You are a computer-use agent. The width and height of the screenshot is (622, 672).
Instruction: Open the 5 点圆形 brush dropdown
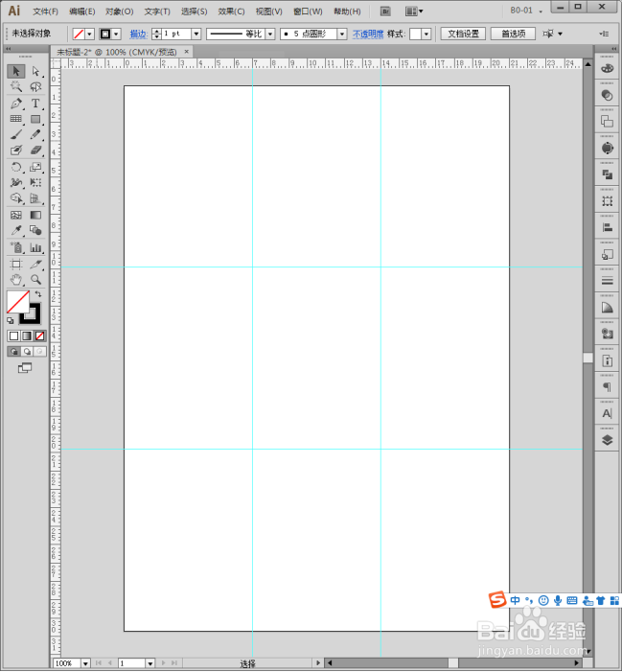coord(342,34)
